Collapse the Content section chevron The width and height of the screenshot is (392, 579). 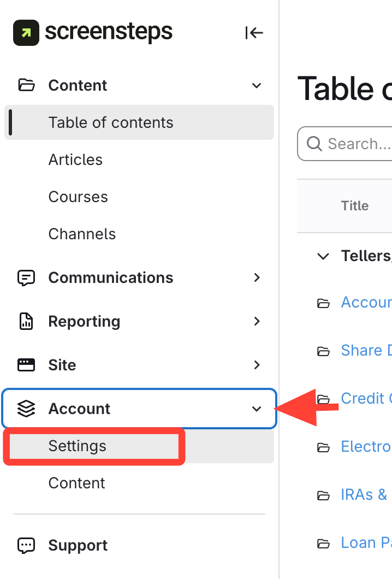256,85
